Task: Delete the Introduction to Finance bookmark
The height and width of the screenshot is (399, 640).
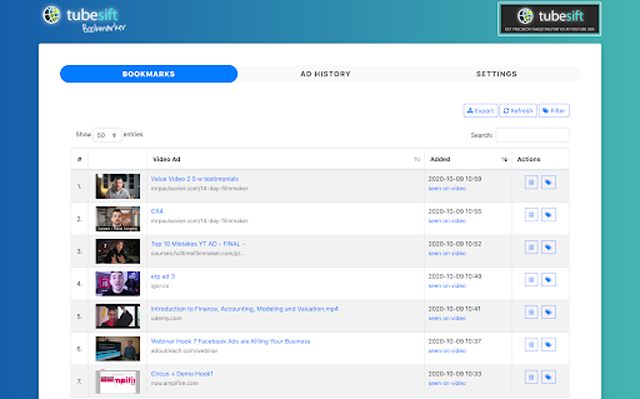Action: 531,312
